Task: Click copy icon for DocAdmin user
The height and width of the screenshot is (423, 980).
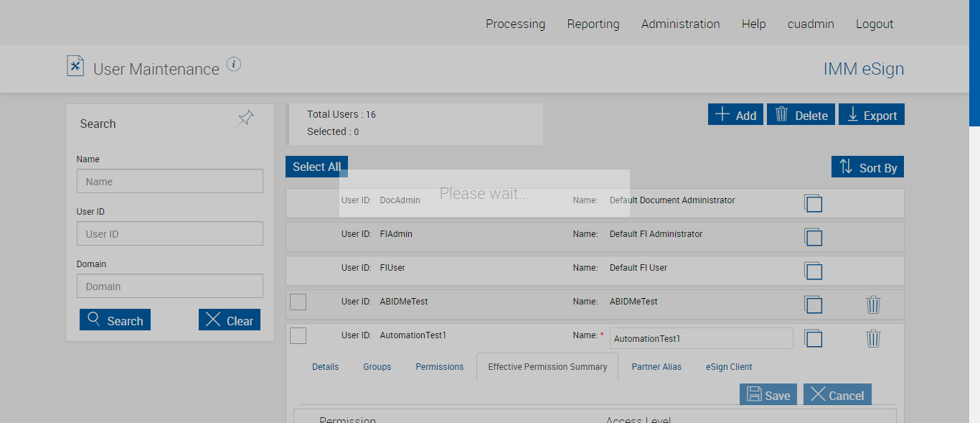Action: pos(813,203)
